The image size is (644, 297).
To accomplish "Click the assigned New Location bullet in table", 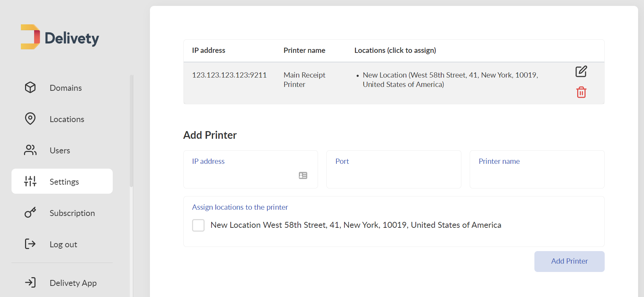I will pyautogui.click(x=450, y=80).
